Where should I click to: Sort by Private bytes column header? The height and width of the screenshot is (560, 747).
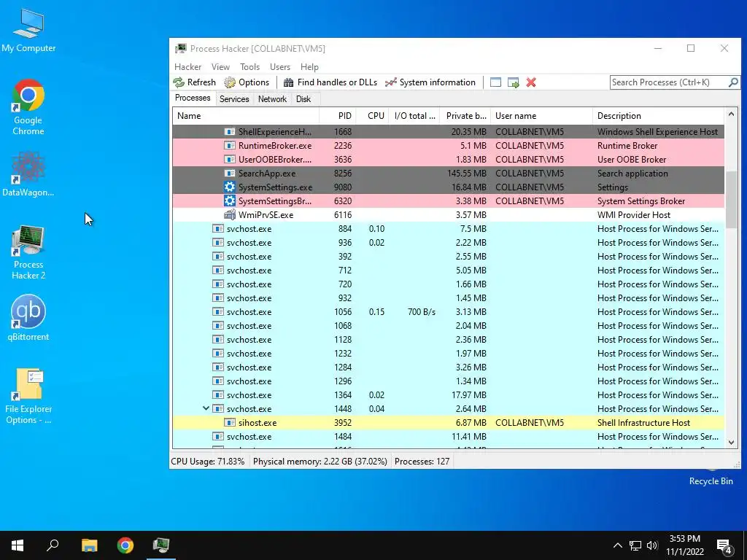(465, 116)
